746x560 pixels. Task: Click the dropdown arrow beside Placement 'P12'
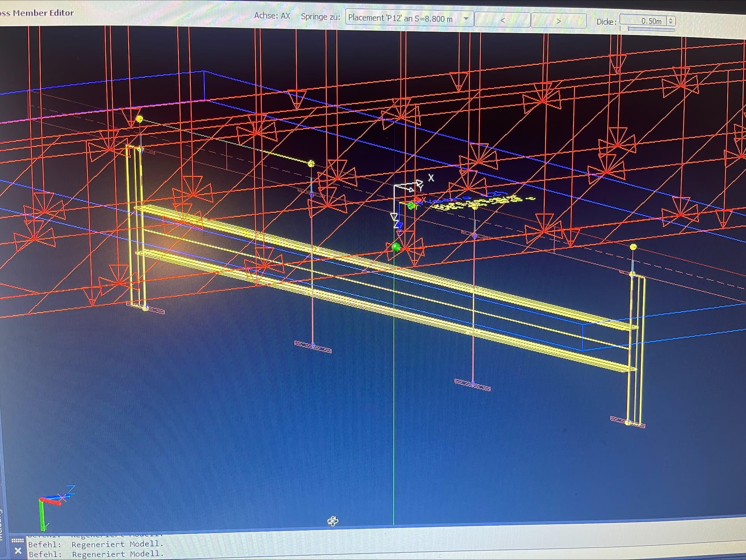click(x=466, y=19)
